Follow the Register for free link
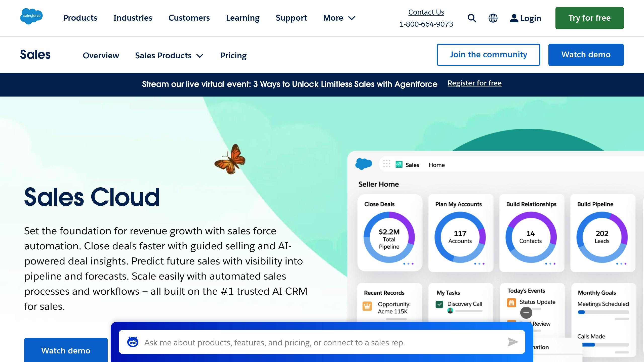644x362 pixels. click(x=474, y=83)
